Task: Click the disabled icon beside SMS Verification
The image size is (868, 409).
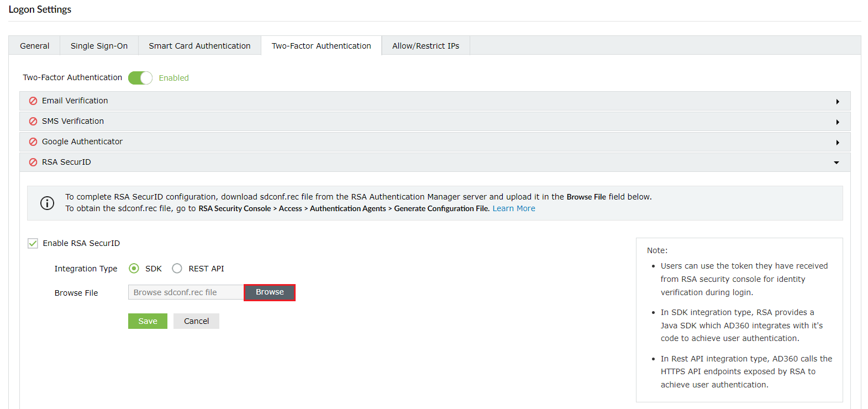Action: (x=33, y=121)
